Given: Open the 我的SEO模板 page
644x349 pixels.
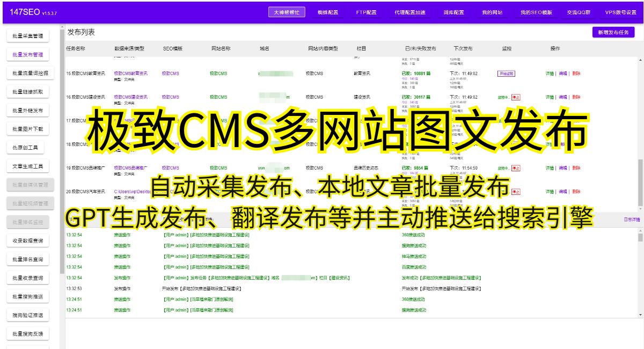Looking at the screenshot, I should pos(536,12).
